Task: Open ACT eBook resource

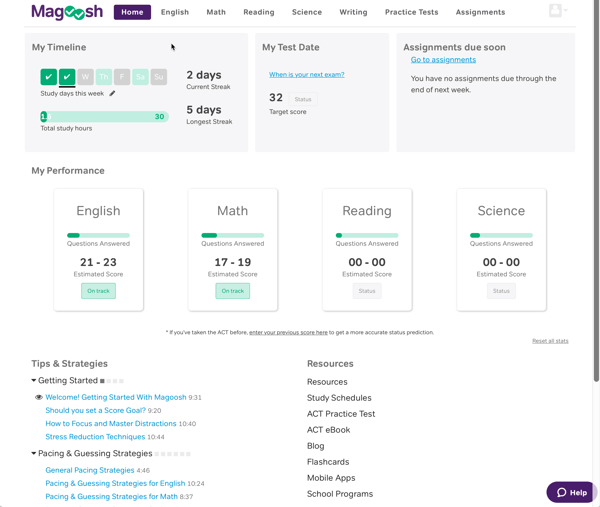Action: coord(328,430)
